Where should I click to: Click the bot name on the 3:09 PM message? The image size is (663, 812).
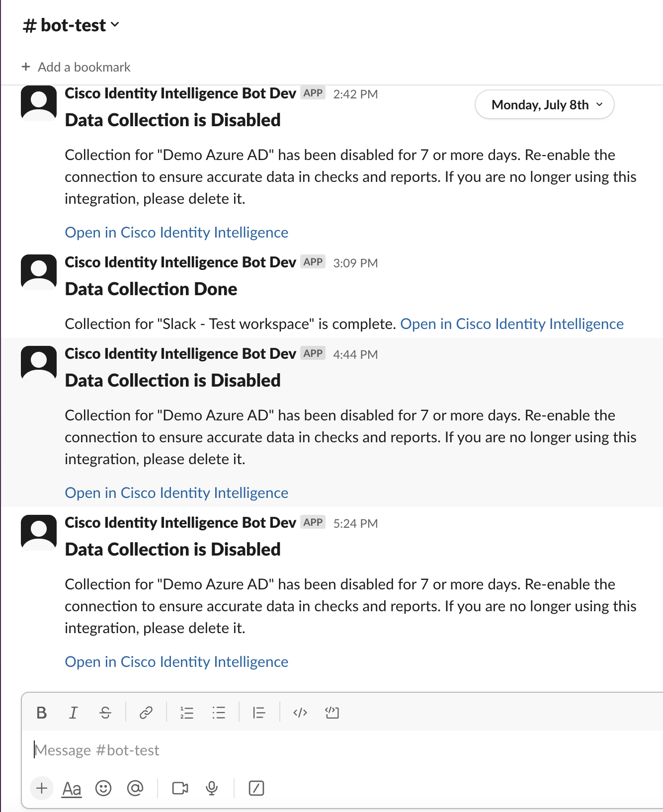pyautogui.click(x=180, y=262)
